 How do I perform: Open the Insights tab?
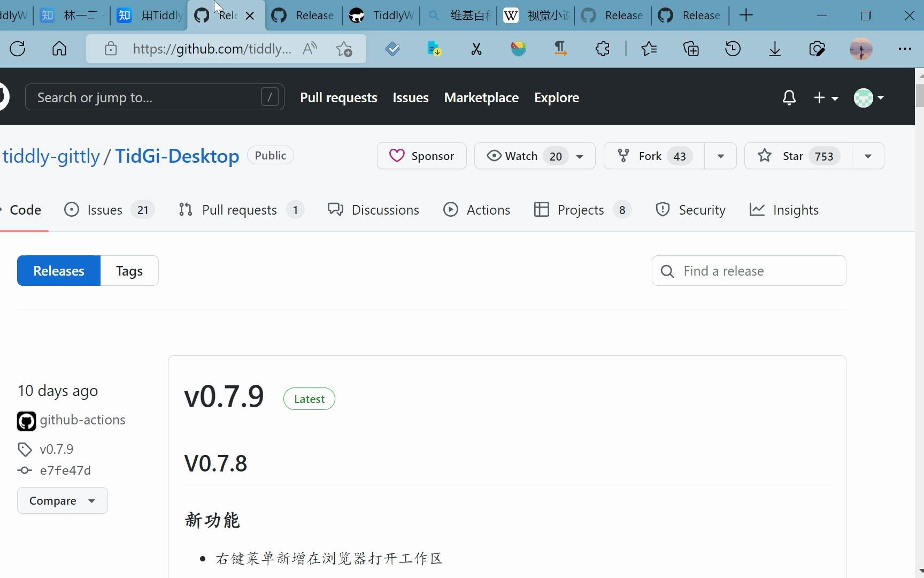click(784, 210)
